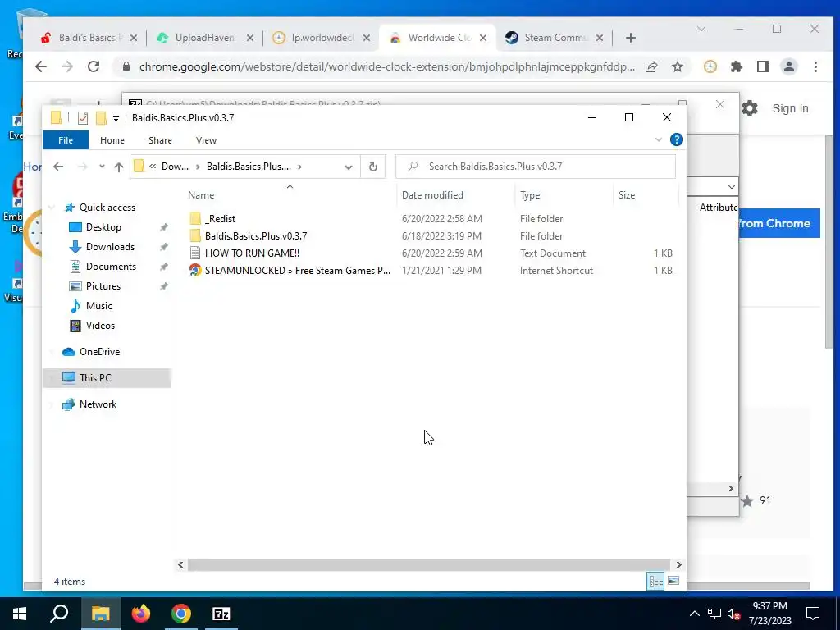840x630 pixels.
Task: Open recent locations dropdown in Explorer
Action: tap(102, 167)
